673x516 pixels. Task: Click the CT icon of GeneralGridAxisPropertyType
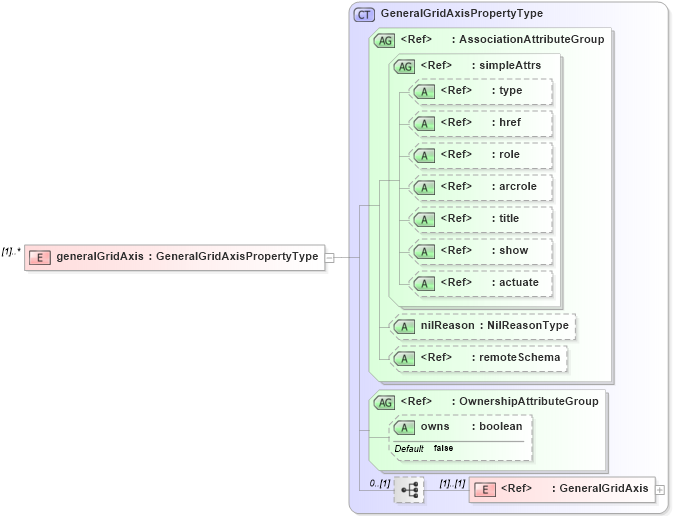click(x=364, y=15)
